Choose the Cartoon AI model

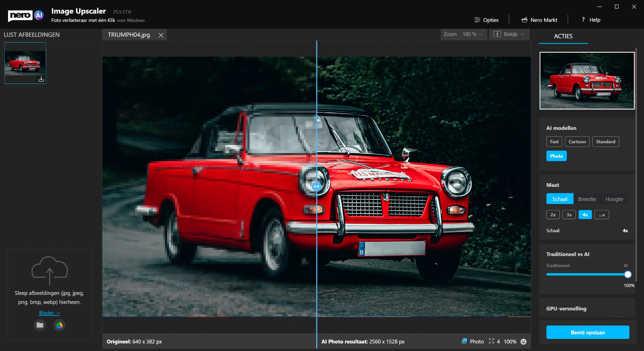[x=577, y=142]
